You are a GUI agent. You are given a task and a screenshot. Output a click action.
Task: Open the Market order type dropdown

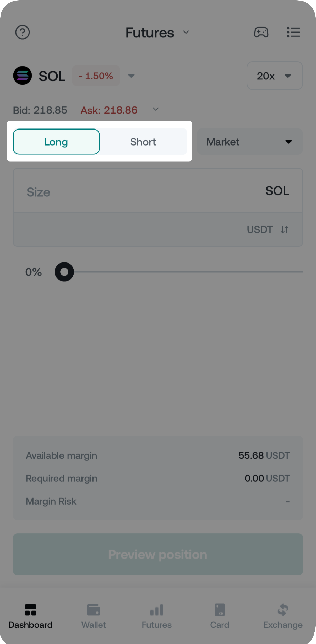click(250, 142)
